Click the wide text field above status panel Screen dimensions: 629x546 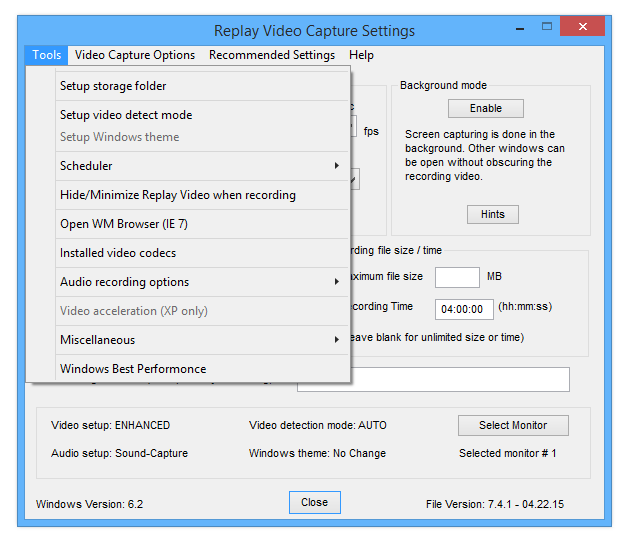(460, 380)
